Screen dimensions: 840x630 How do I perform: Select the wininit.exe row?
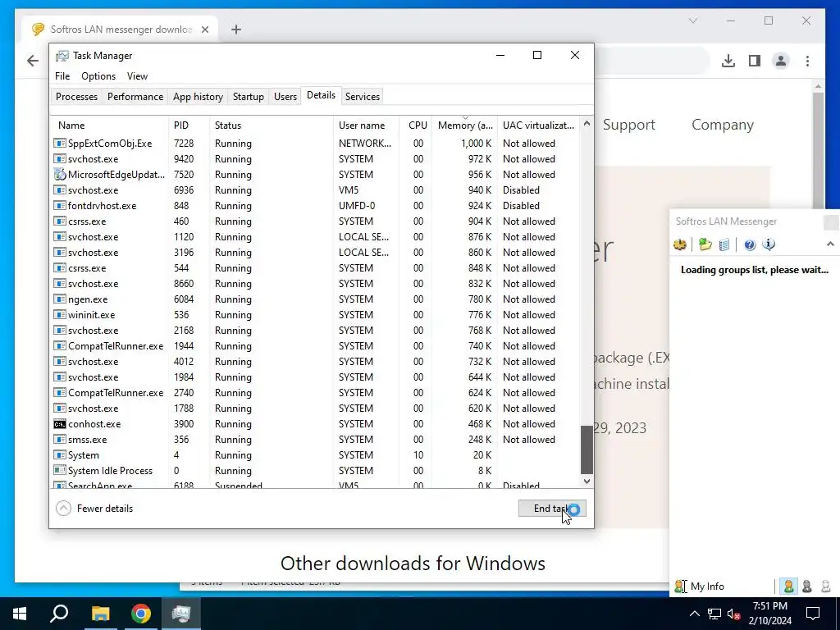point(316,314)
